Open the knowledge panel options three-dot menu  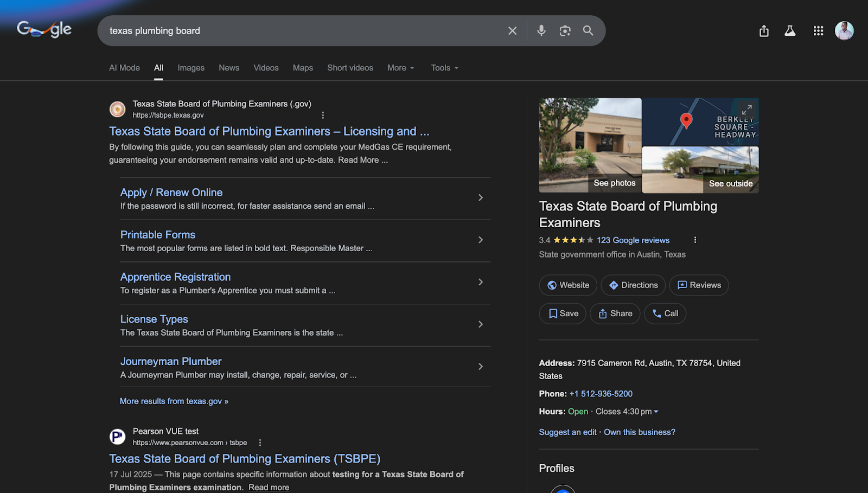click(x=695, y=239)
